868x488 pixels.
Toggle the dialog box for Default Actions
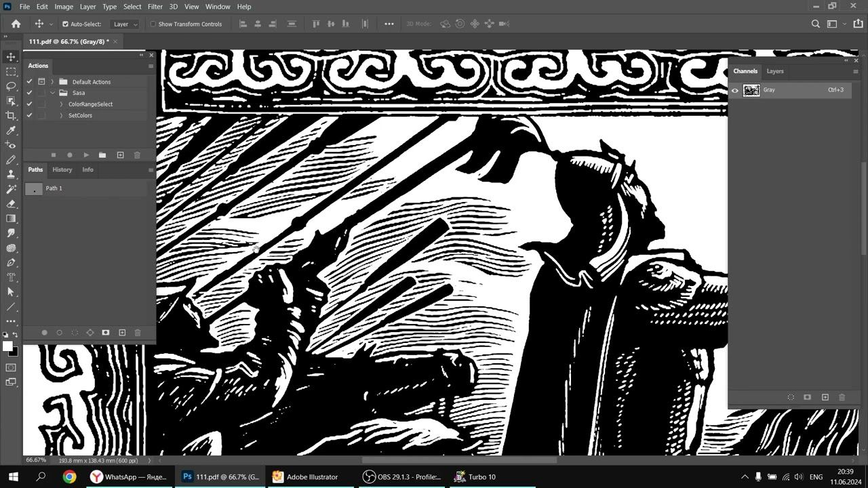pos(41,81)
